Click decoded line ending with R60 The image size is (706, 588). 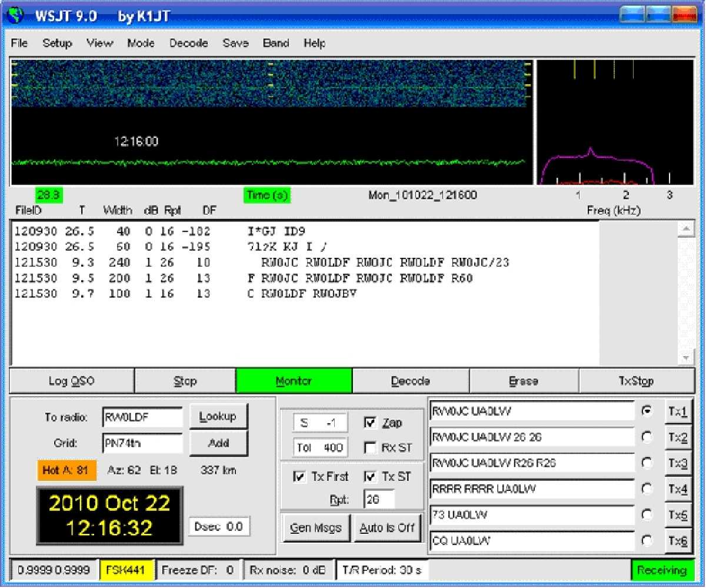point(244,278)
